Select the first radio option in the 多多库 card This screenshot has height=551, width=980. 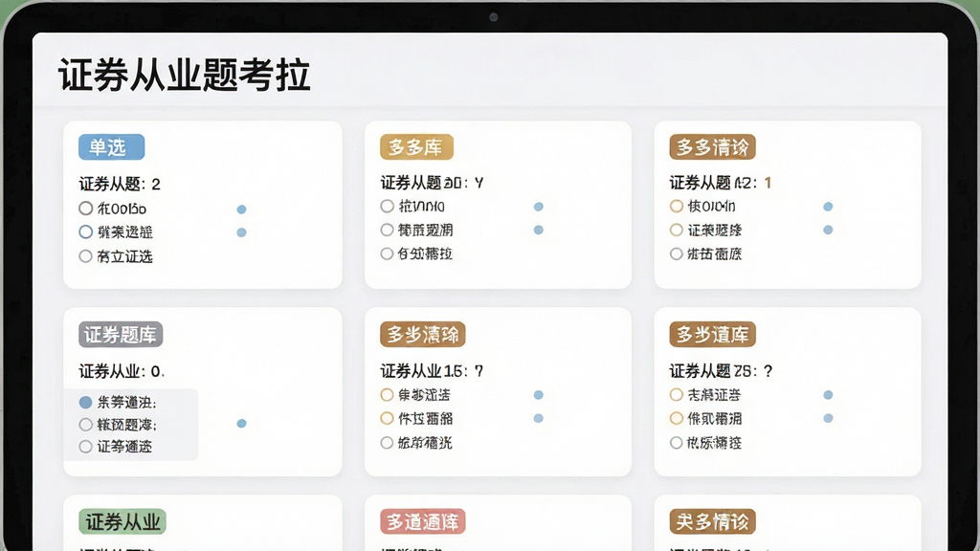click(387, 207)
